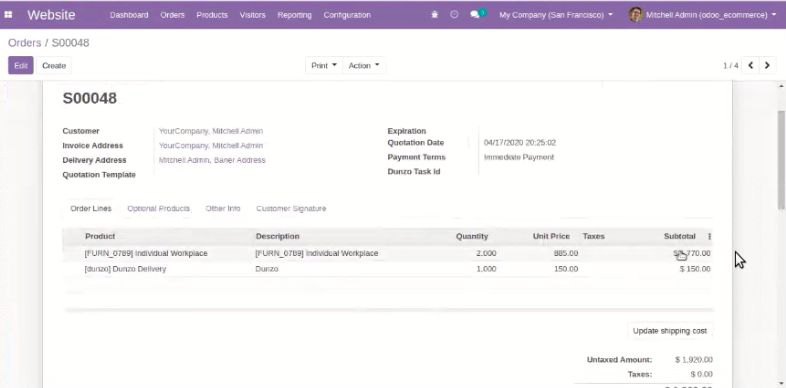Screen dimensions: 786x388
Task: Open the Reporting menu
Action: coord(294,15)
